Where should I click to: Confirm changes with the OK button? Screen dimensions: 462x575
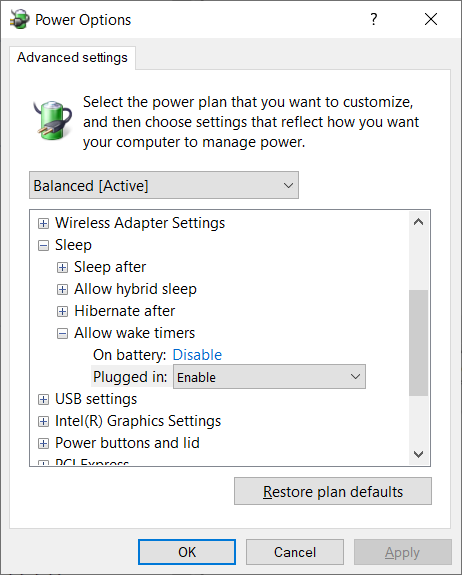187,552
